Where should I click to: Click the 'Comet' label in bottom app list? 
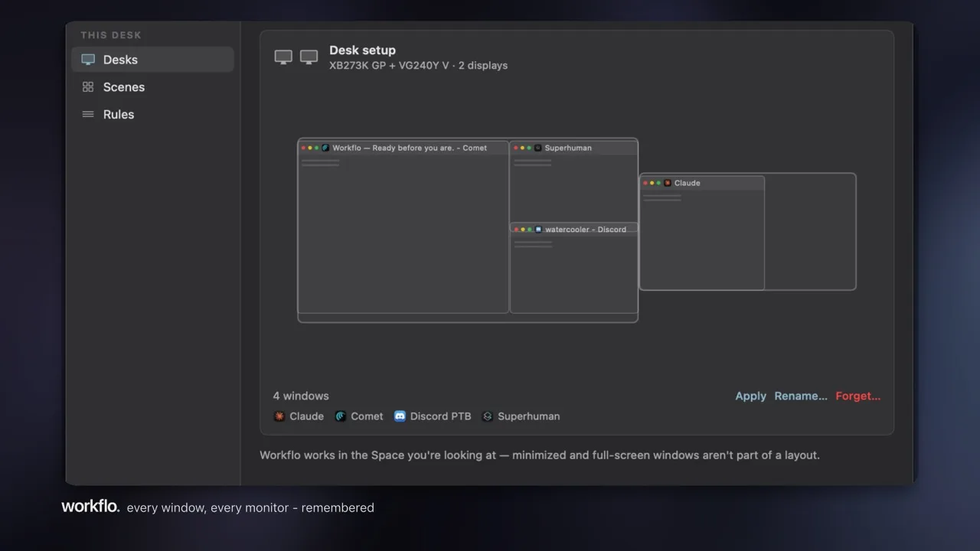367,416
